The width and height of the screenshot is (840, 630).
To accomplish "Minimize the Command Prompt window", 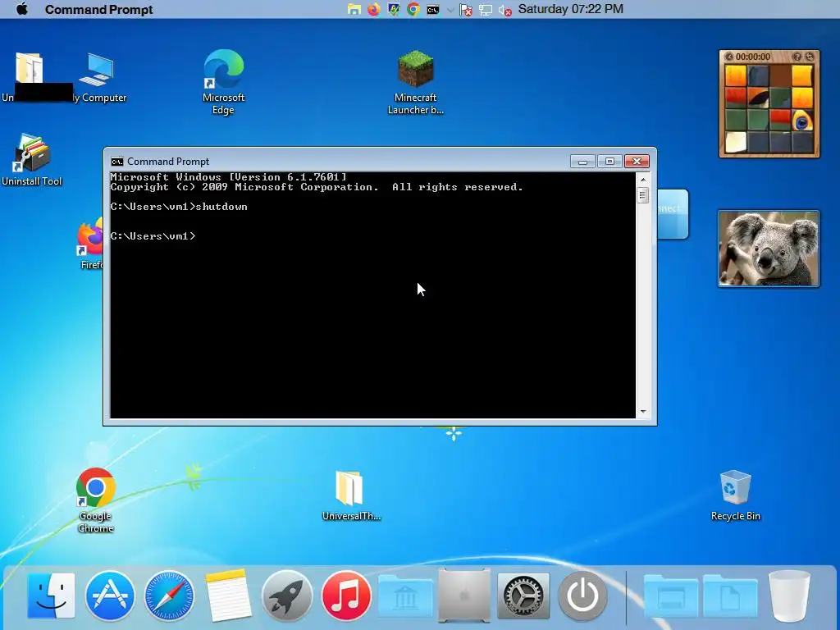I will pos(582,162).
